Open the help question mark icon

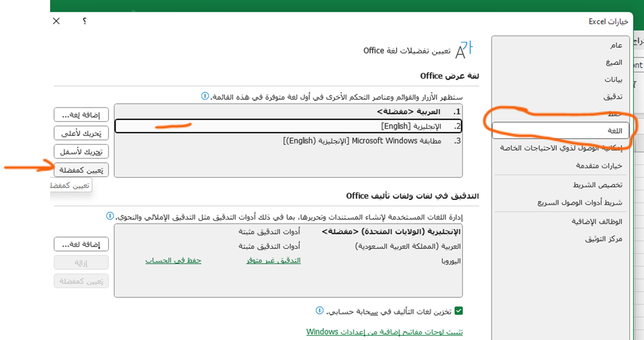85,21
